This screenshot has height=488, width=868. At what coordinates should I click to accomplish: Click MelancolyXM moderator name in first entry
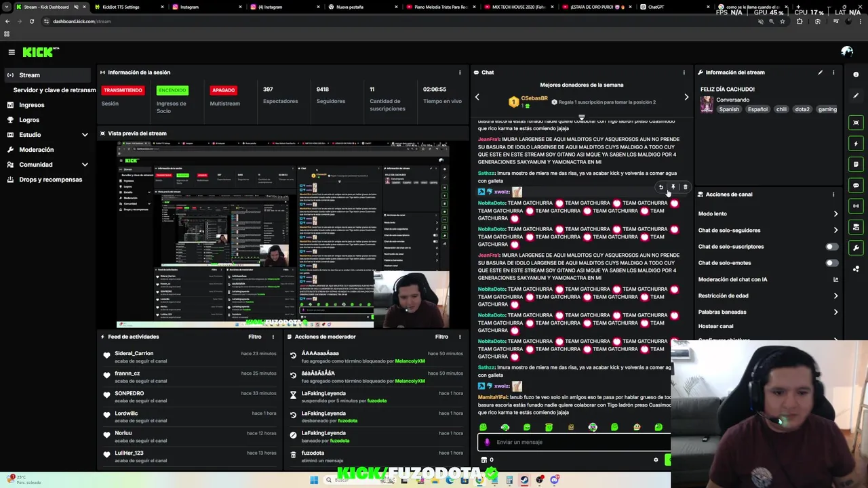click(x=410, y=361)
